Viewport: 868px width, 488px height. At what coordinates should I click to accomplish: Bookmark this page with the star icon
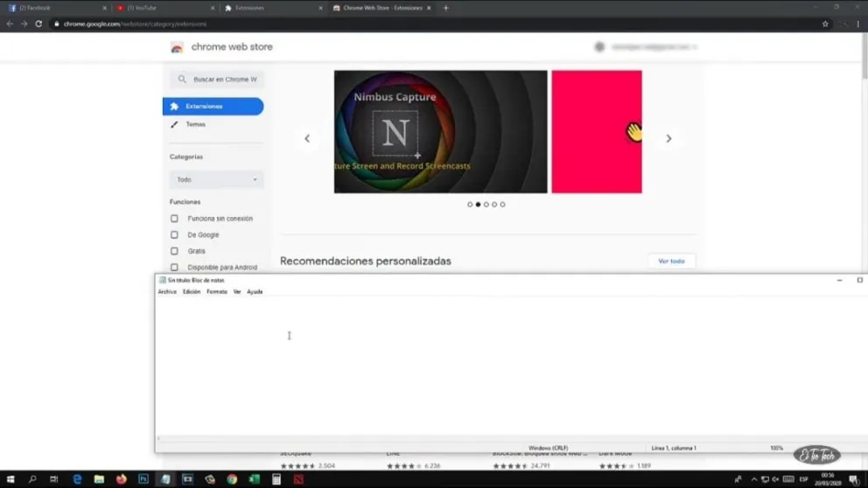825,24
